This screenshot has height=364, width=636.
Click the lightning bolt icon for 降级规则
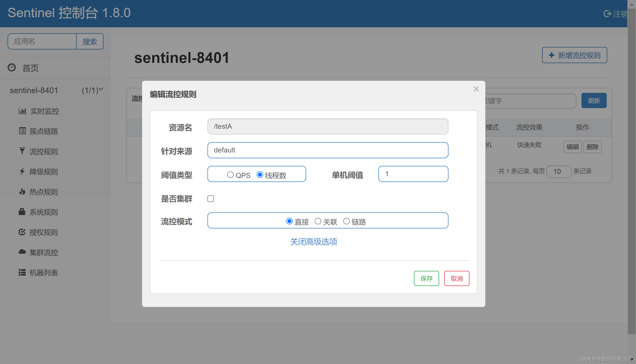coord(22,171)
